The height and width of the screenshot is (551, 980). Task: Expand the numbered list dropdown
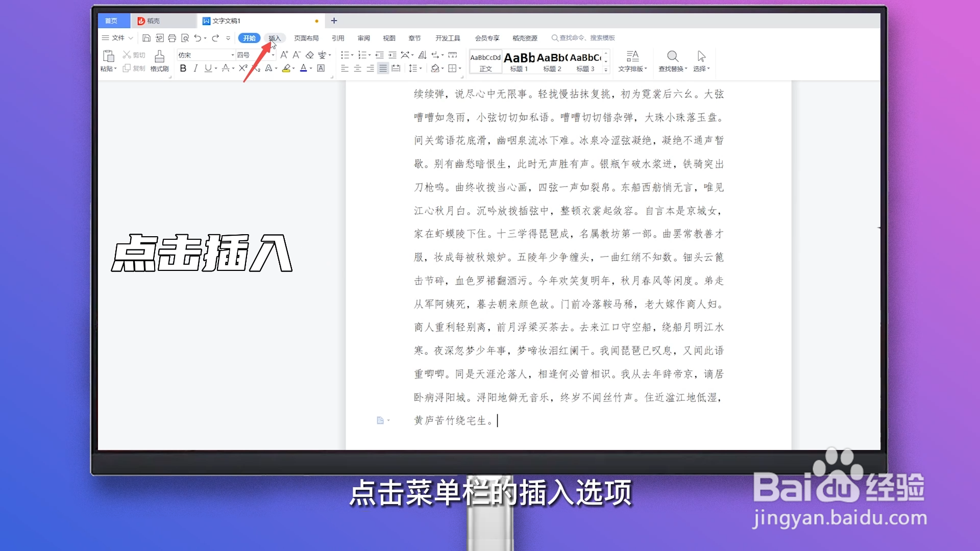coord(370,55)
